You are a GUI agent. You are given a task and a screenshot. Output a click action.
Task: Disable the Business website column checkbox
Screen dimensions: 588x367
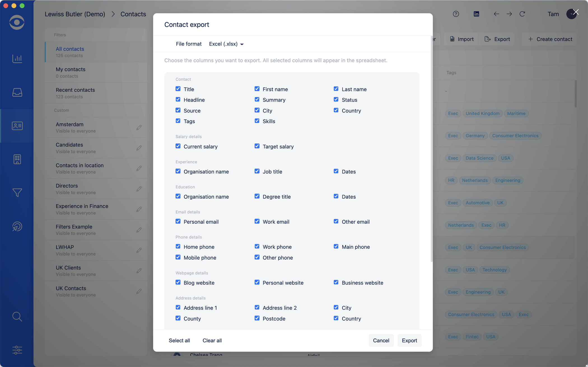pos(336,283)
